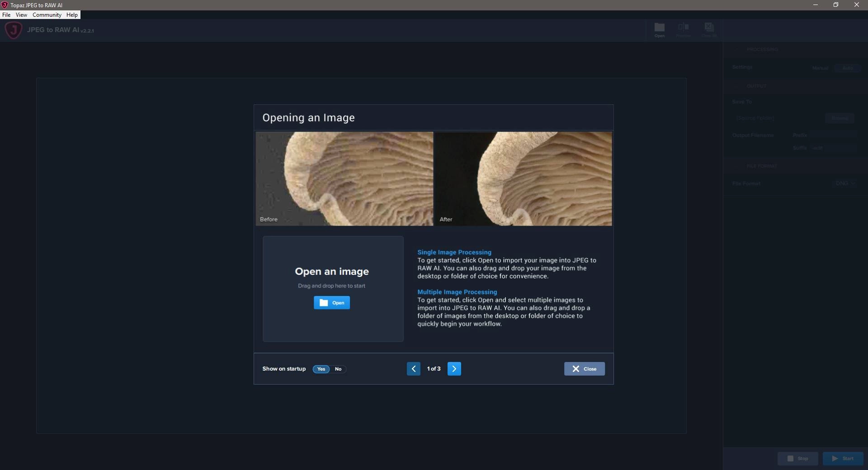Open the View menu
Screen dimensions: 868x470
21,15
